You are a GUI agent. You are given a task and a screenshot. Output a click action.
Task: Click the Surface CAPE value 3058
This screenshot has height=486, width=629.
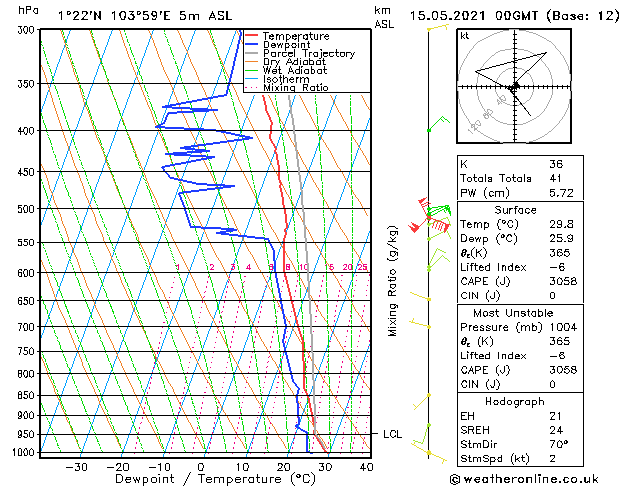point(563,281)
